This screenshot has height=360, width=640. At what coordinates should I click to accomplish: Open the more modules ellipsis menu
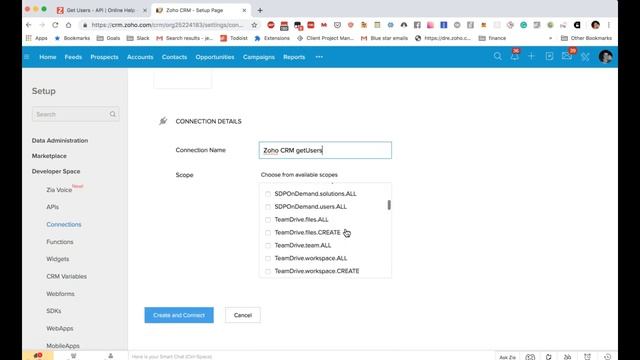(319, 57)
